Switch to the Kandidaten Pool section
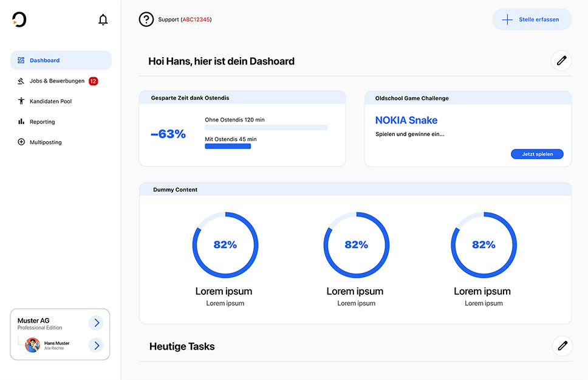588x380 pixels. 50,101
